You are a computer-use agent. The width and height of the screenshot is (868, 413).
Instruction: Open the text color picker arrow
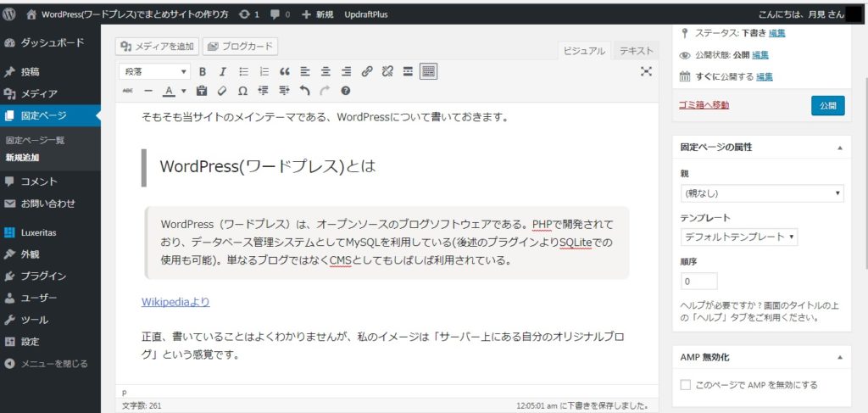coord(184,91)
